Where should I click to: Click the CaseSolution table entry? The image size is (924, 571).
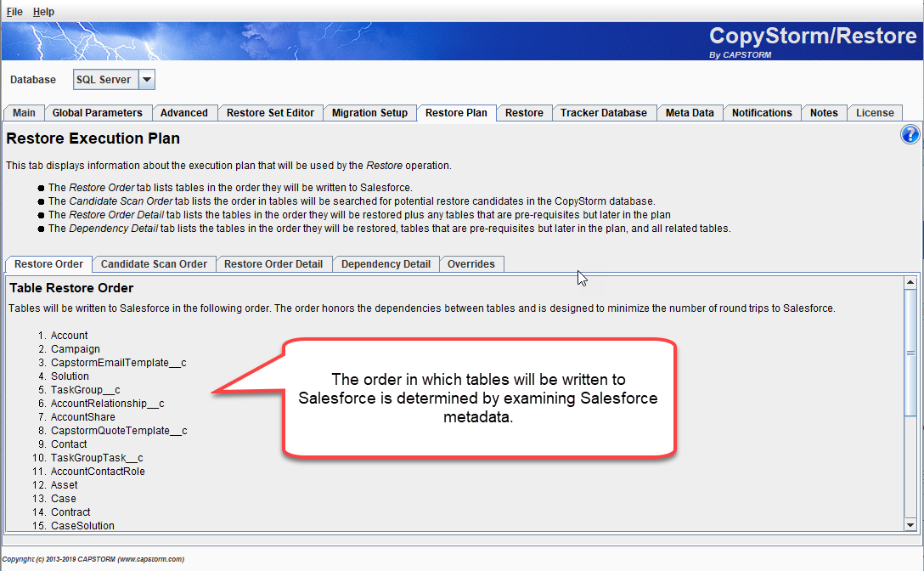pos(82,526)
